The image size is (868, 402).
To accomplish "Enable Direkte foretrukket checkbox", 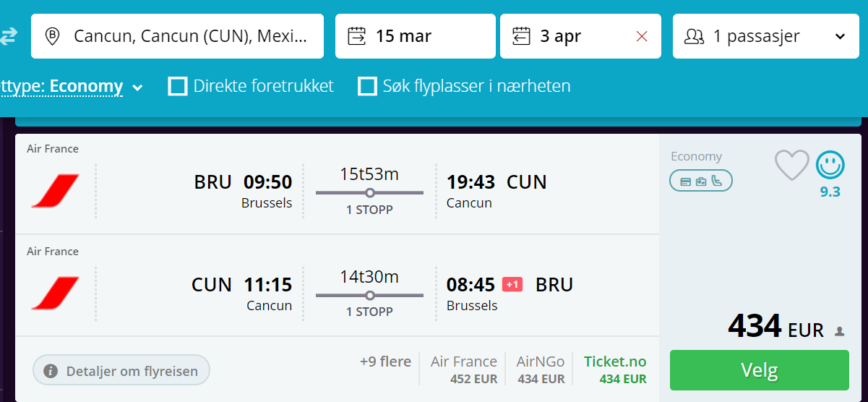I will point(178,86).
